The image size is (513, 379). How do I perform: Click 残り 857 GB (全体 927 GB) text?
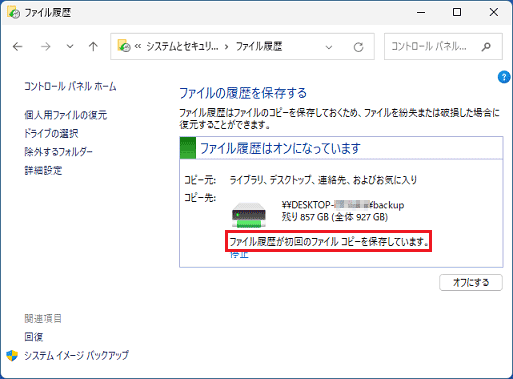[x=335, y=217]
